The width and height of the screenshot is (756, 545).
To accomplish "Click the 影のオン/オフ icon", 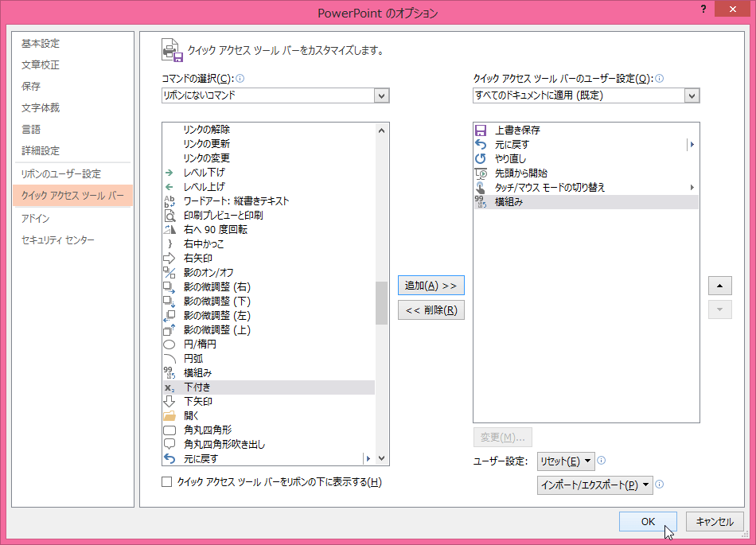I will click(170, 273).
